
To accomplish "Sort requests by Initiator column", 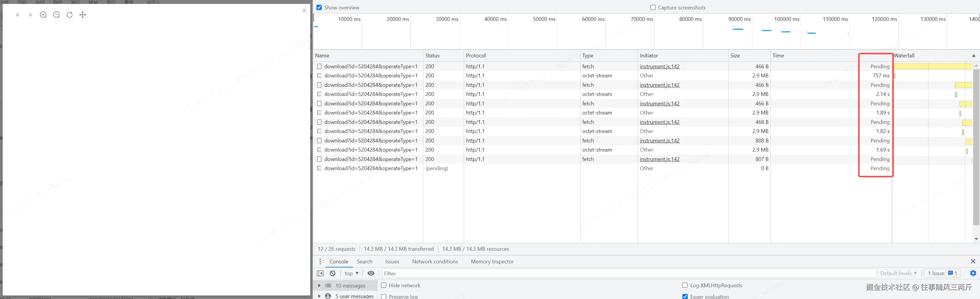I will 683,55.
